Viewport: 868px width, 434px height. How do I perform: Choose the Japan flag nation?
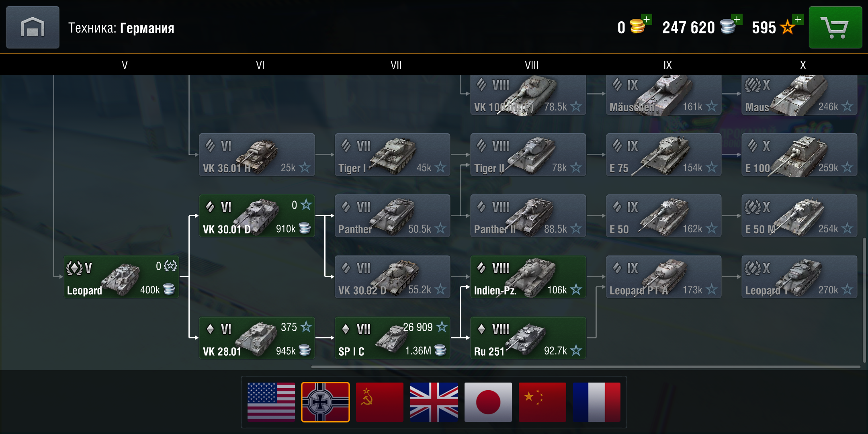(x=488, y=402)
